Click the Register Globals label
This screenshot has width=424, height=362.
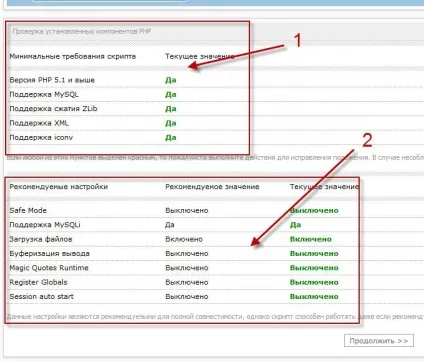(38, 282)
